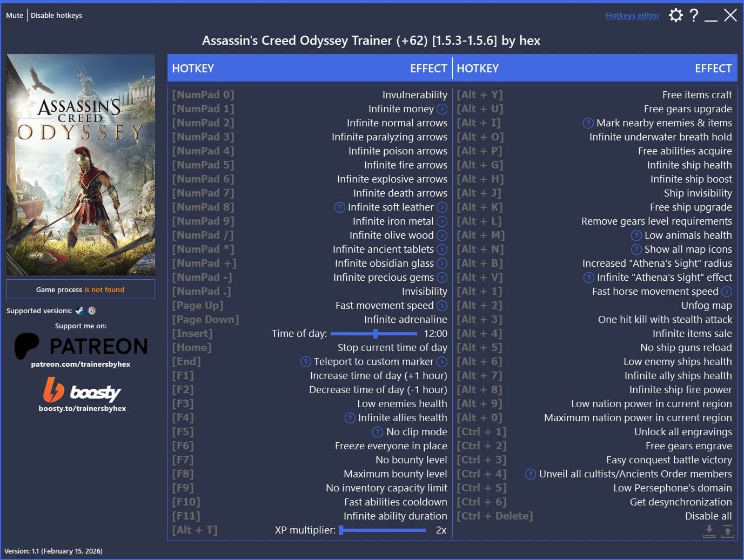Click help icon before Infinite allies health

[350, 418]
